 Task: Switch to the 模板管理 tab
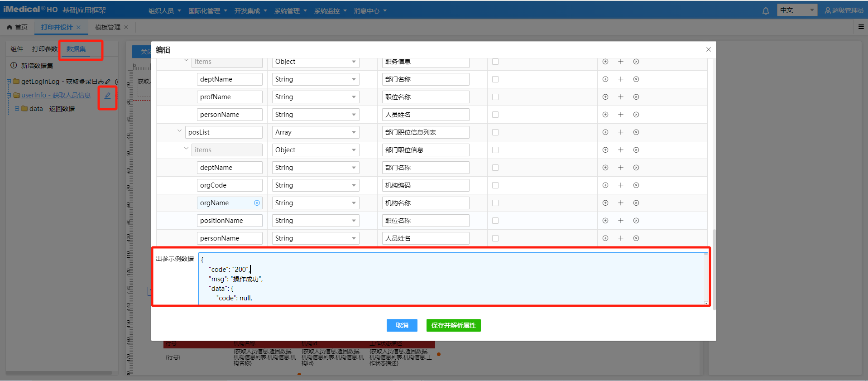click(x=107, y=27)
